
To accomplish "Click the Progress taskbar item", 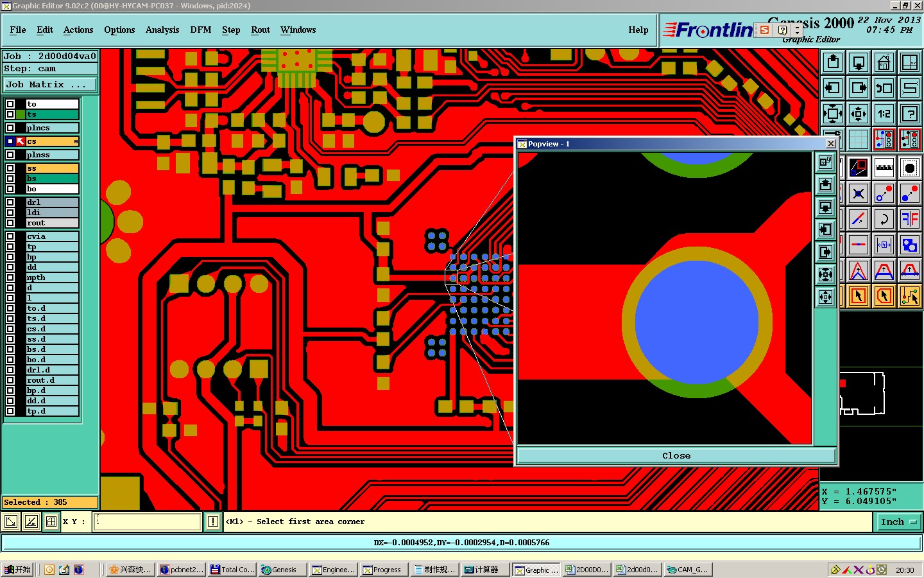I will click(384, 570).
